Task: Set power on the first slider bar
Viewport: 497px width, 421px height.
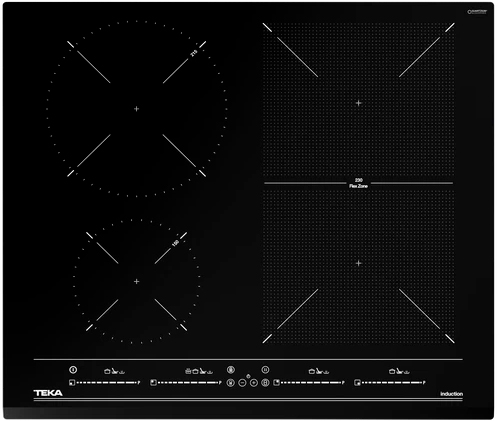Action: pos(109,383)
